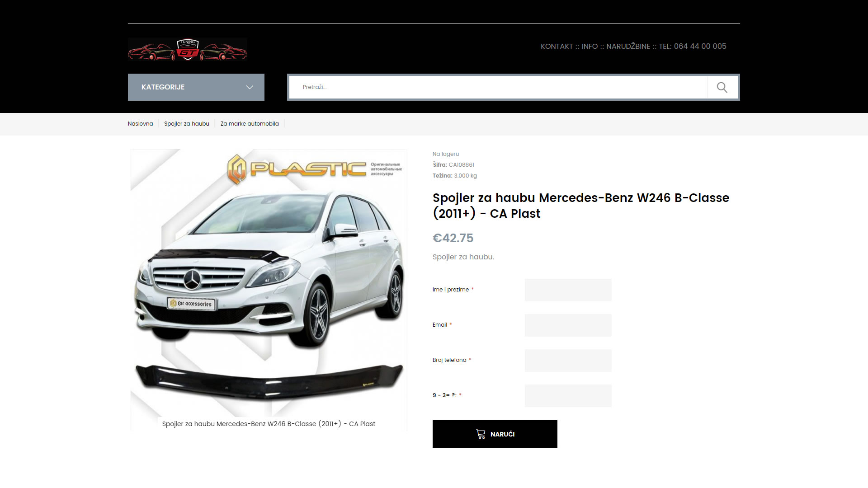Submit order with the NARUČI button
The width and height of the screenshot is (868, 488).
495,434
